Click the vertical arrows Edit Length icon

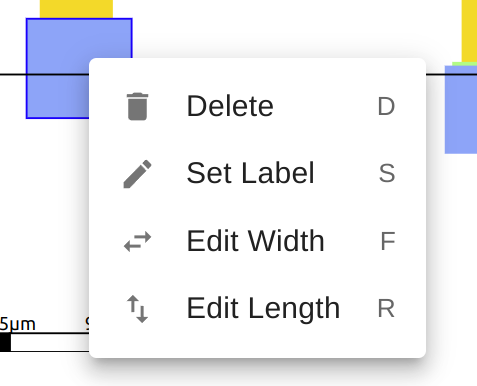click(137, 309)
